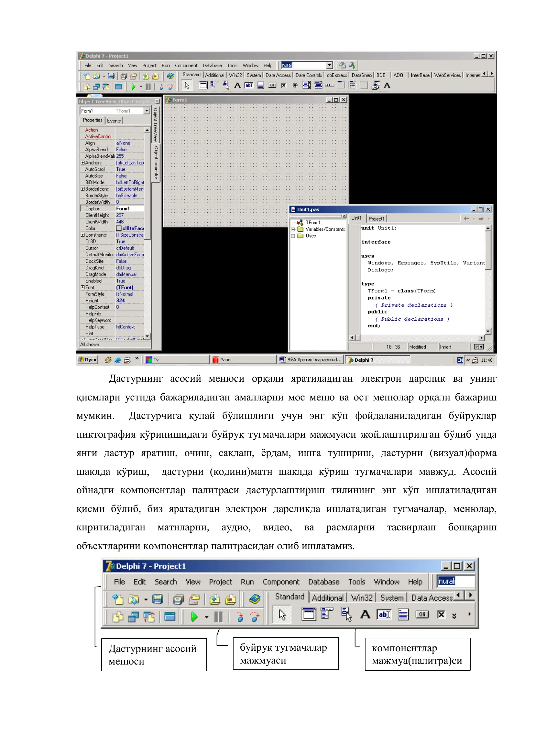
Task: Select OK Button component in enlarged palette image
Action: [422, 614]
